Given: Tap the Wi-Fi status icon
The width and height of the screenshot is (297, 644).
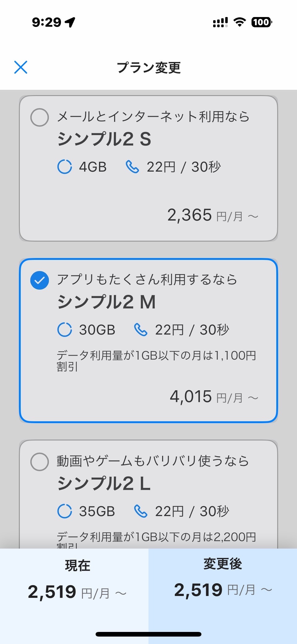Looking at the screenshot, I should click(239, 22).
